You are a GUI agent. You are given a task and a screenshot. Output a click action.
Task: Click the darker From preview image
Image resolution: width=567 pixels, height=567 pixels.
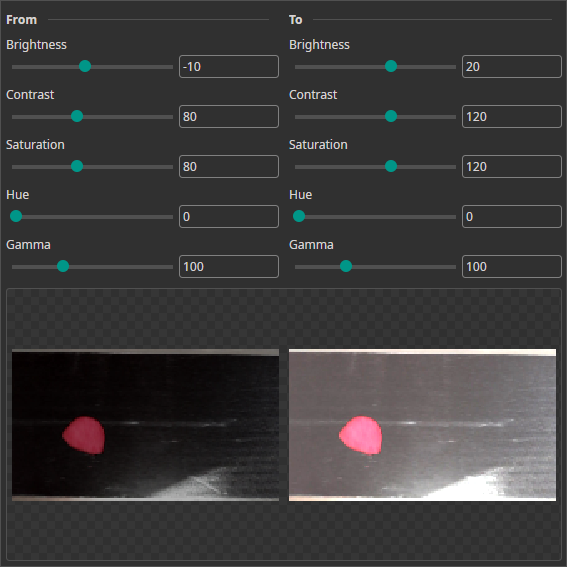145,425
